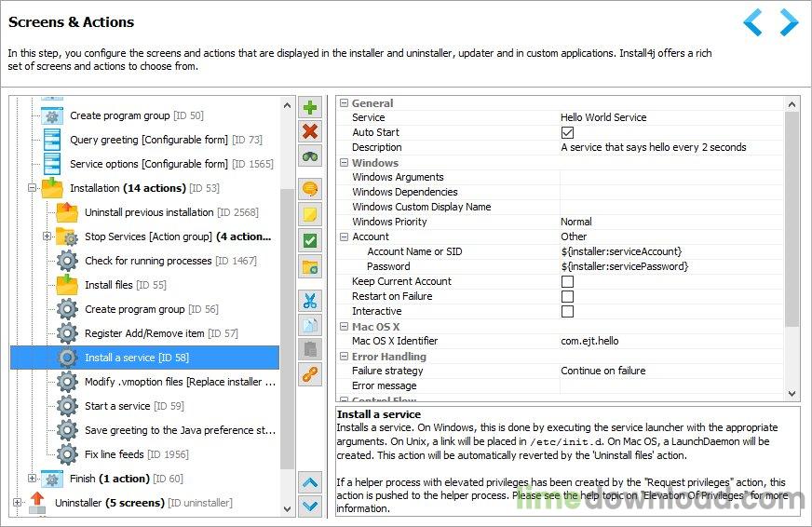
Task: Click the Paste clipboard icon
Action: (310, 349)
